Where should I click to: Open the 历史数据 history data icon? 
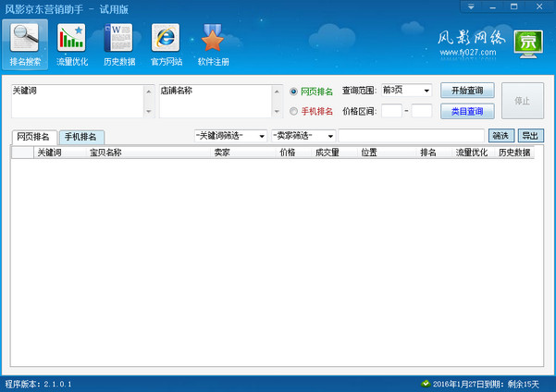point(119,44)
